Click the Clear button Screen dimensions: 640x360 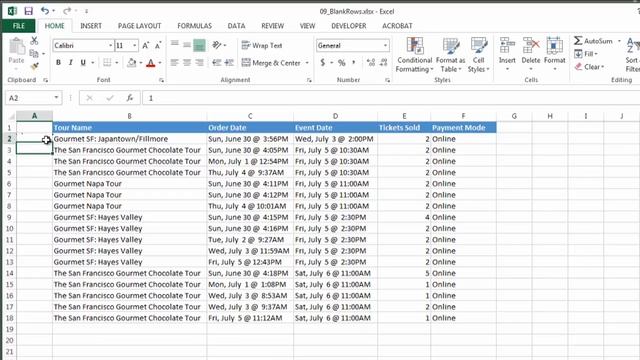[589, 67]
